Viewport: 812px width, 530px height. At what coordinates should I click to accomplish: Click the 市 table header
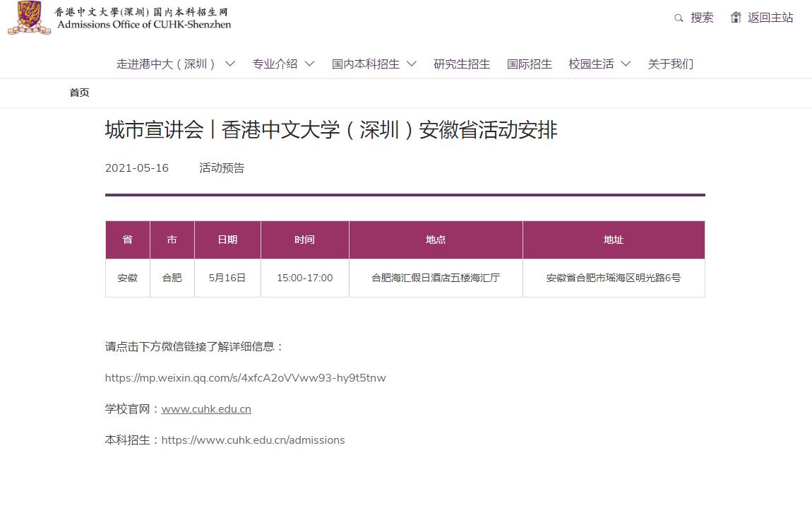172,240
